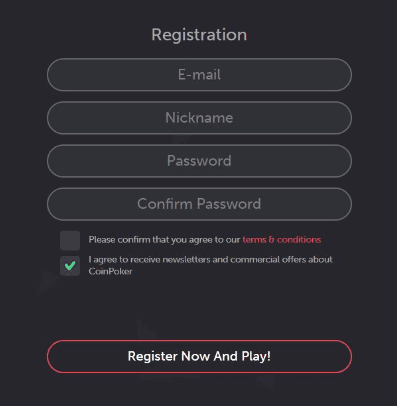Screen dimensions: 397x406
Task: Activate the Confirm Password field
Action: [199, 204]
